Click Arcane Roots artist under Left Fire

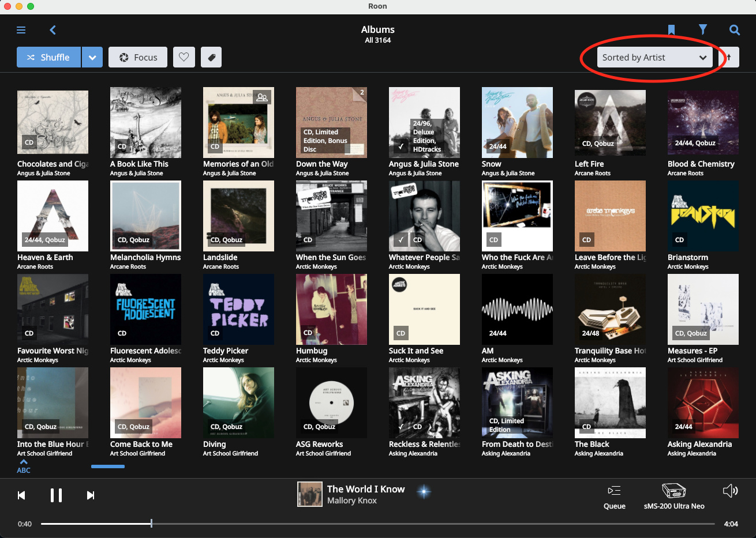[x=593, y=173]
